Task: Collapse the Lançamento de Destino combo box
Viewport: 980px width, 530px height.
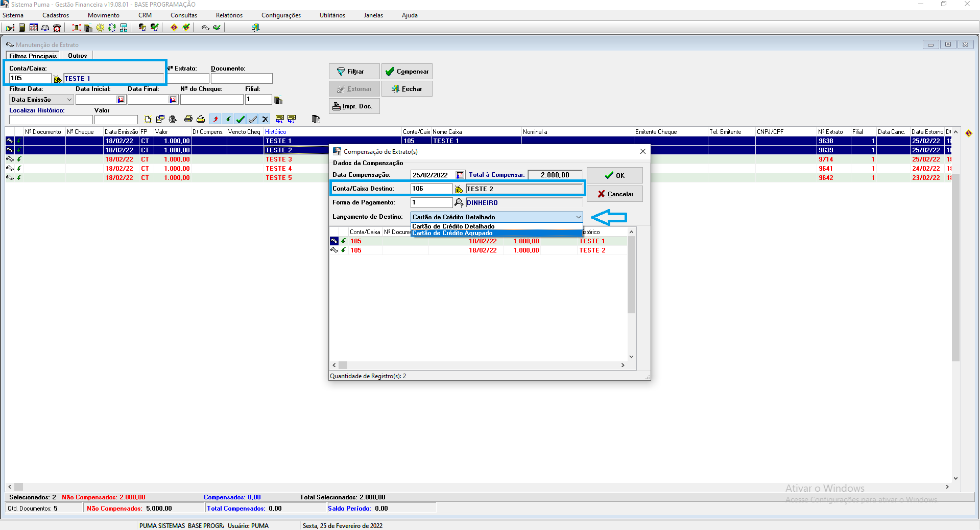Action: (x=578, y=217)
